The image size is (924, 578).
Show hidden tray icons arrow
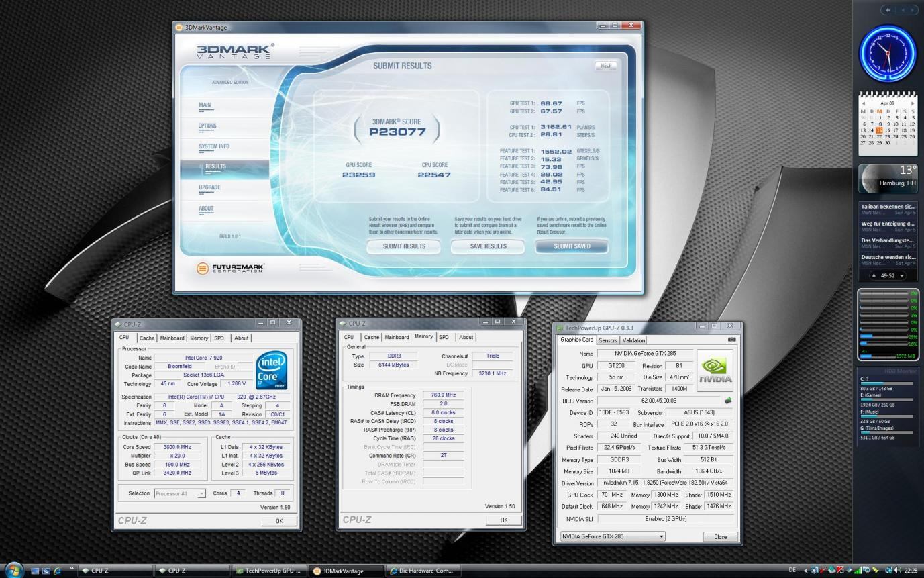pos(806,571)
